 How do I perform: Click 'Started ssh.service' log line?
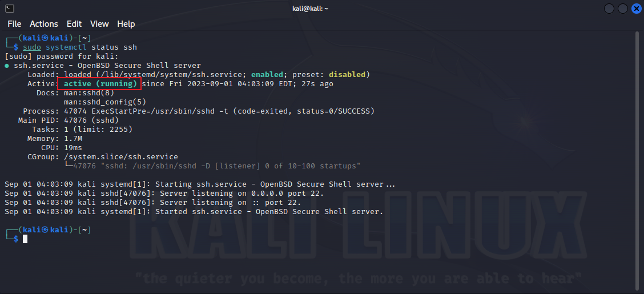(194, 211)
